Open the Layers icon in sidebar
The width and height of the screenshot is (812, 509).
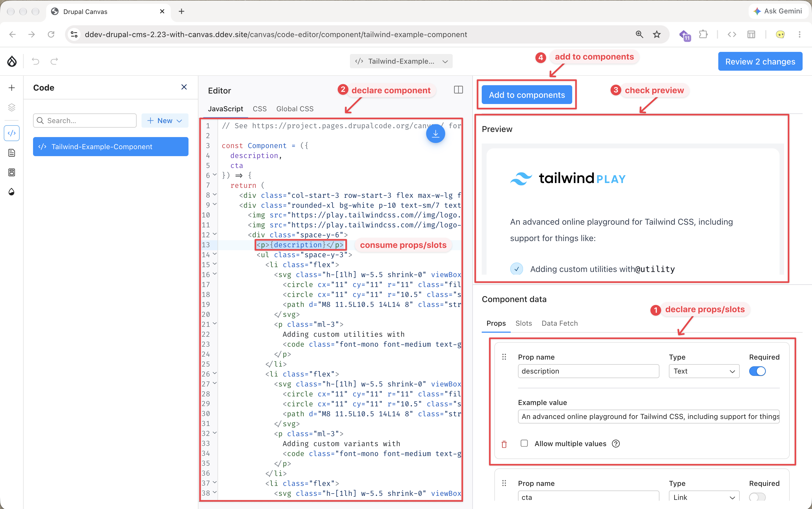[x=12, y=107]
